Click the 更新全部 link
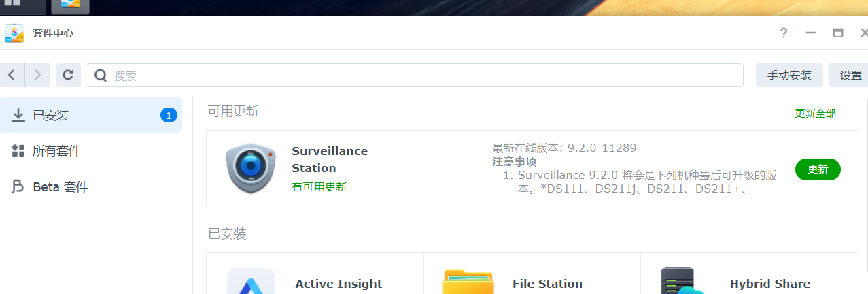868x294 pixels. point(815,114)
